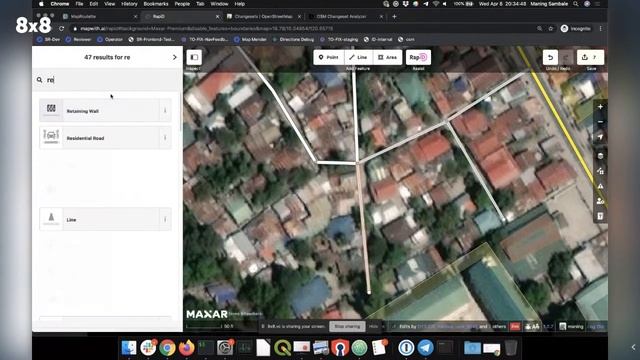
Task: Redo the last undone edit
Action: (566, 58)
